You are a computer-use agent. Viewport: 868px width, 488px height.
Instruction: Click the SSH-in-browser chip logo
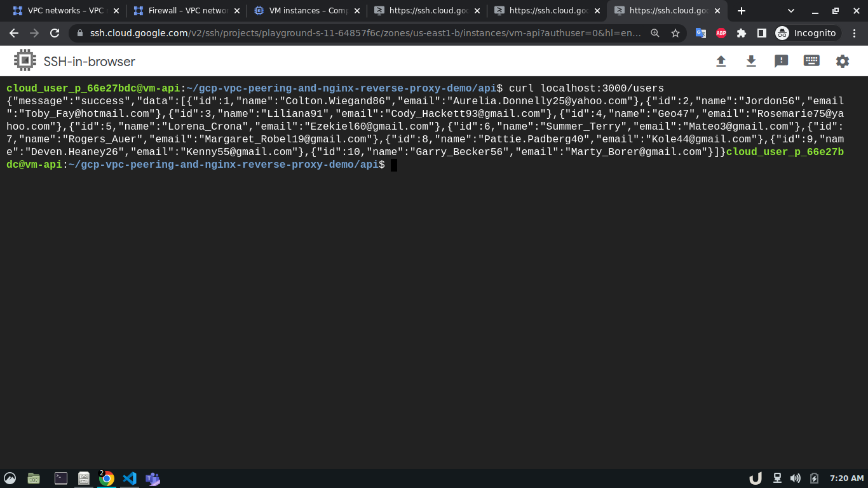click(25, 61)
